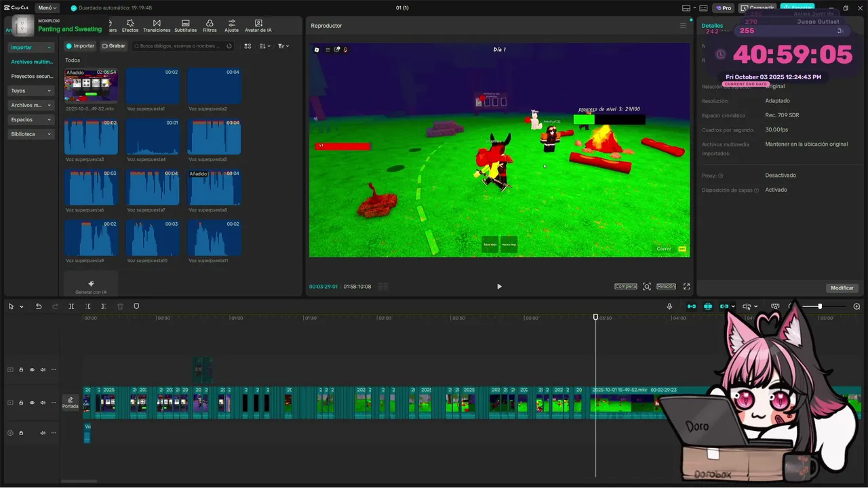Click the Completa preview button
Image resolution: width=868 pixels, height=488 pixels.
pos(625,287)
